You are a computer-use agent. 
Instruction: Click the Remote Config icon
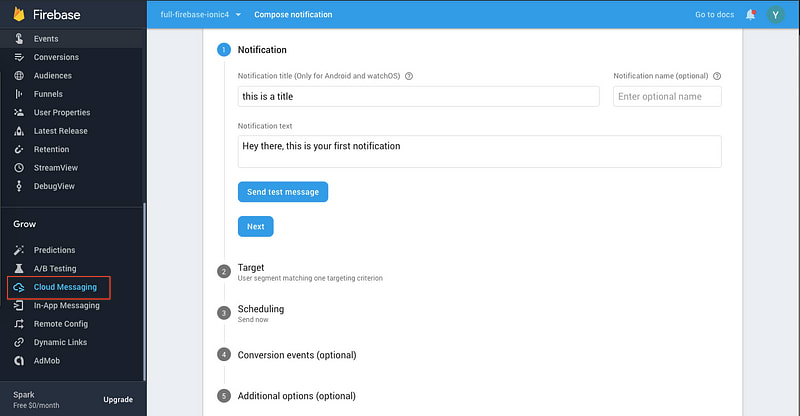pos(19,324)
